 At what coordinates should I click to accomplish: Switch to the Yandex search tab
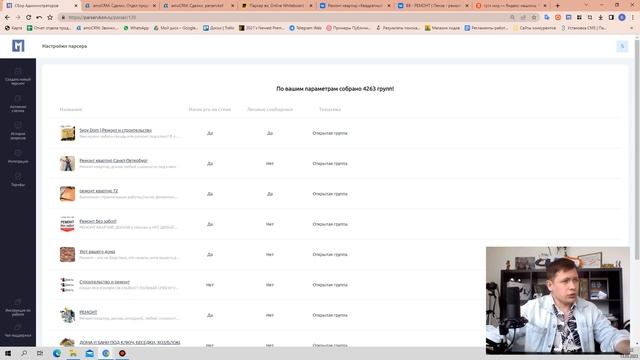[511, 6]
